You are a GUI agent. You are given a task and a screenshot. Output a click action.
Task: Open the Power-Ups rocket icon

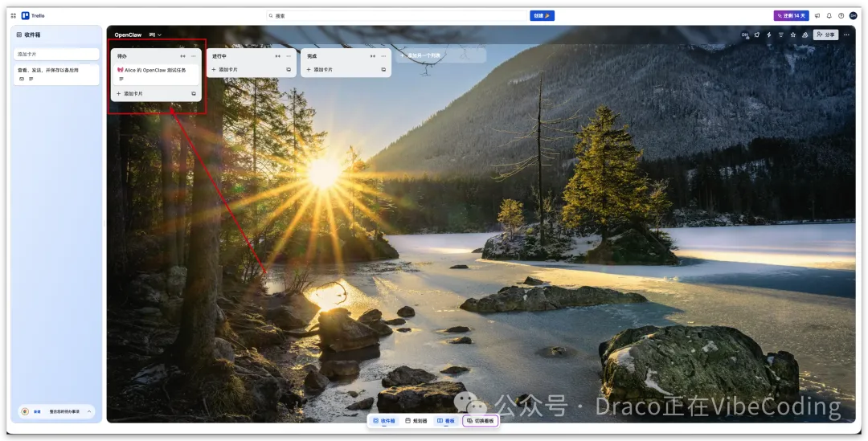[x=757, y=35]
